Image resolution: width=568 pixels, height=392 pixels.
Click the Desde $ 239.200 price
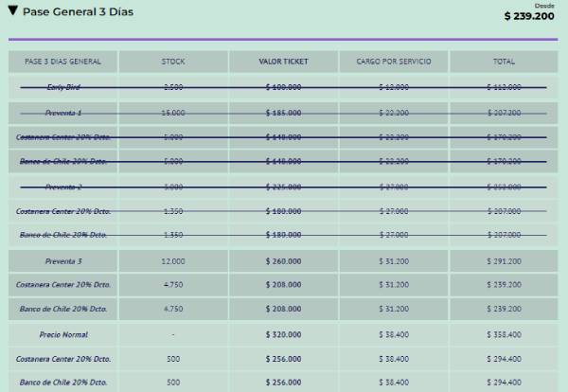point(528,15)
